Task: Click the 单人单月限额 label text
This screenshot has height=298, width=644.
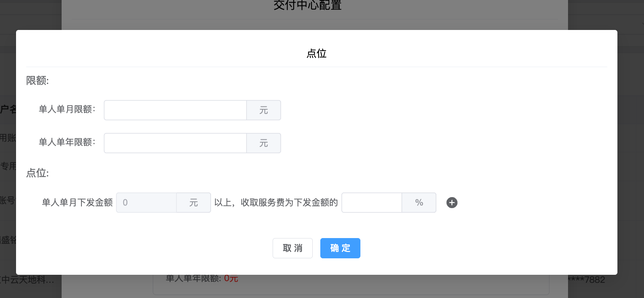Action: coord(67,109)
